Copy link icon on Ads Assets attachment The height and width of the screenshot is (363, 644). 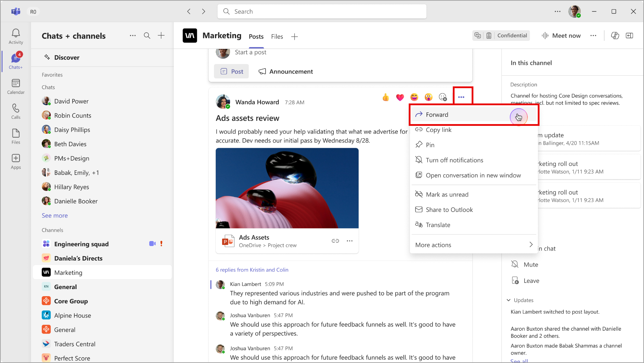click(335, 241)
